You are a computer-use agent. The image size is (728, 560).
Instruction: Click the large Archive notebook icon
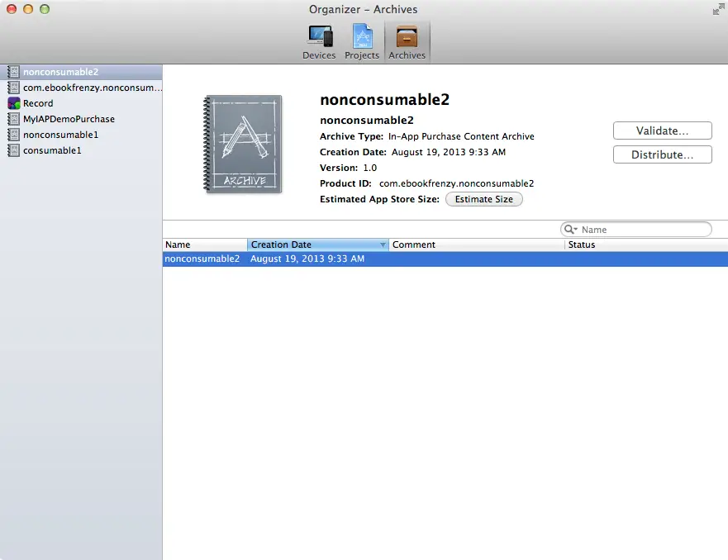(x=243, y=145)
